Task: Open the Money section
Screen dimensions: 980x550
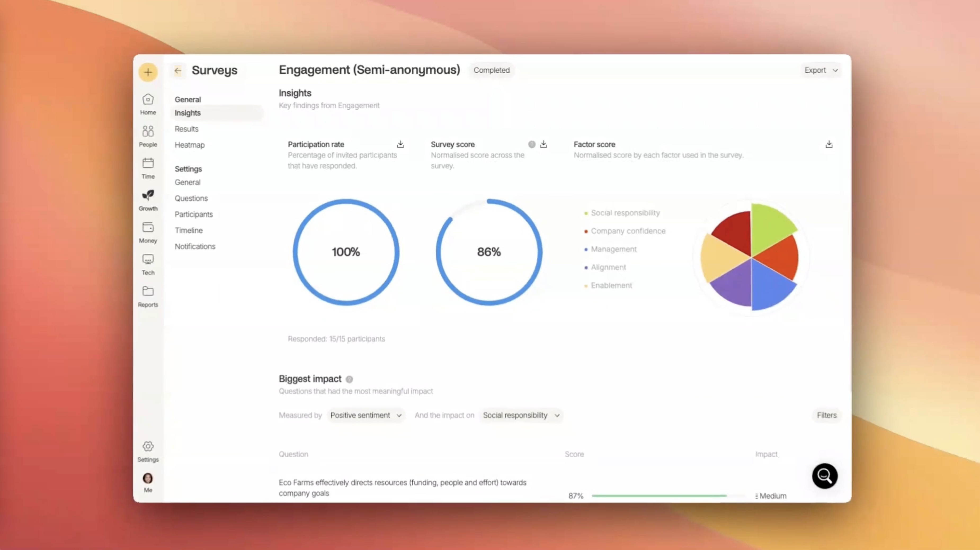Action: click(148, 232)
